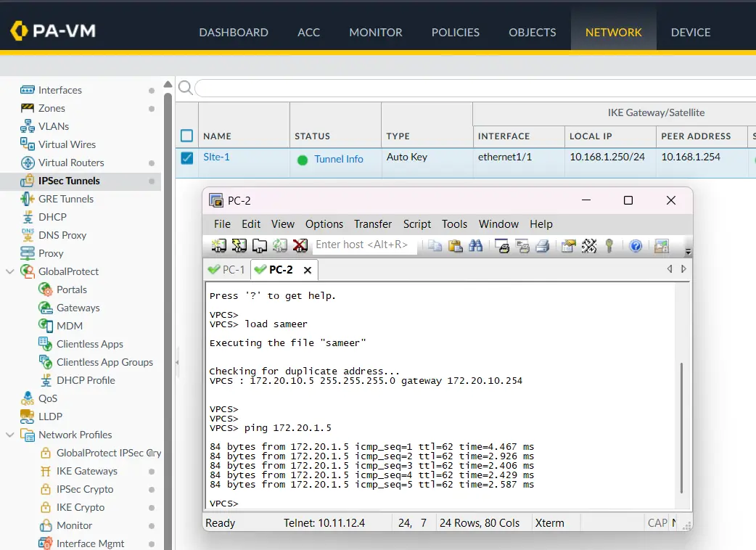Click the PA-VM logo
Image resolution: width=756 pixels, height=550 pixels.
click(x=52, y=31)
